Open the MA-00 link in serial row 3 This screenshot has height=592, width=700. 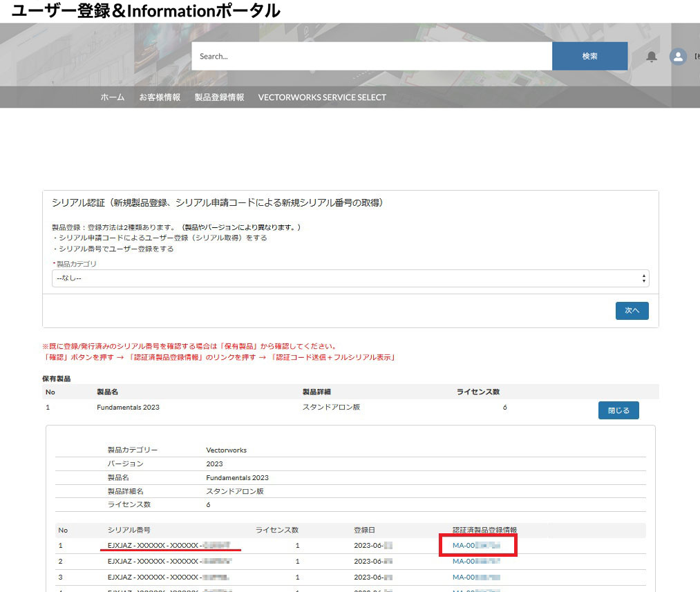[476, 577]
